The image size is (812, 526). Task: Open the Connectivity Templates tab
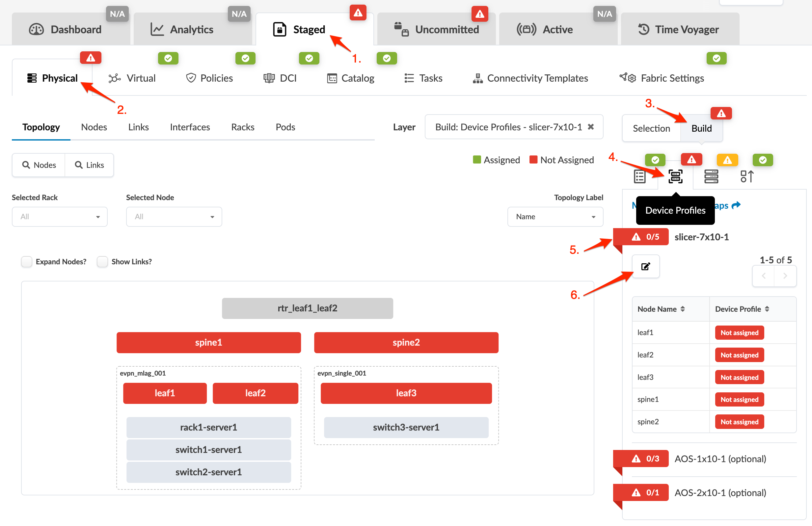coord(530,78)
